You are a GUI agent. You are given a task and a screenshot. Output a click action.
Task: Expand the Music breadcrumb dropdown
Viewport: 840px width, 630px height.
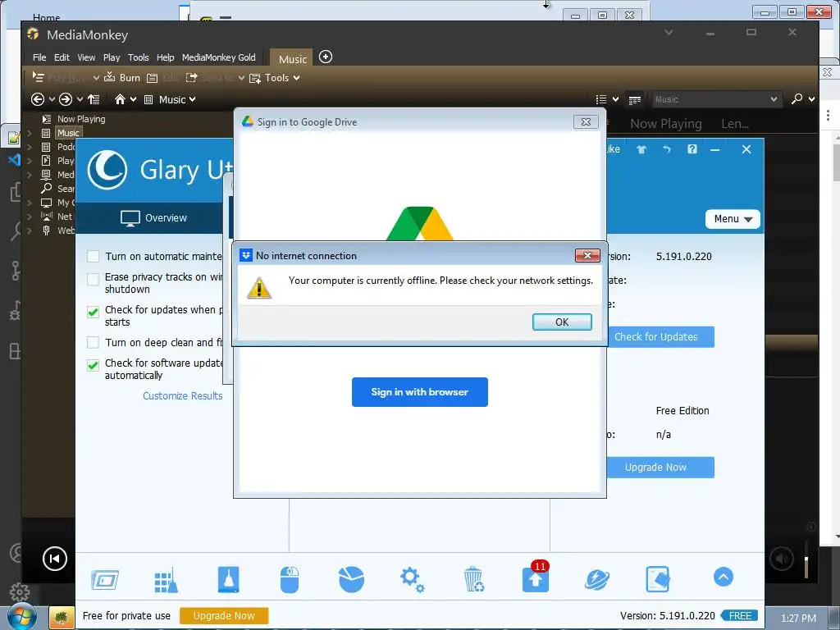click(192, 99)
